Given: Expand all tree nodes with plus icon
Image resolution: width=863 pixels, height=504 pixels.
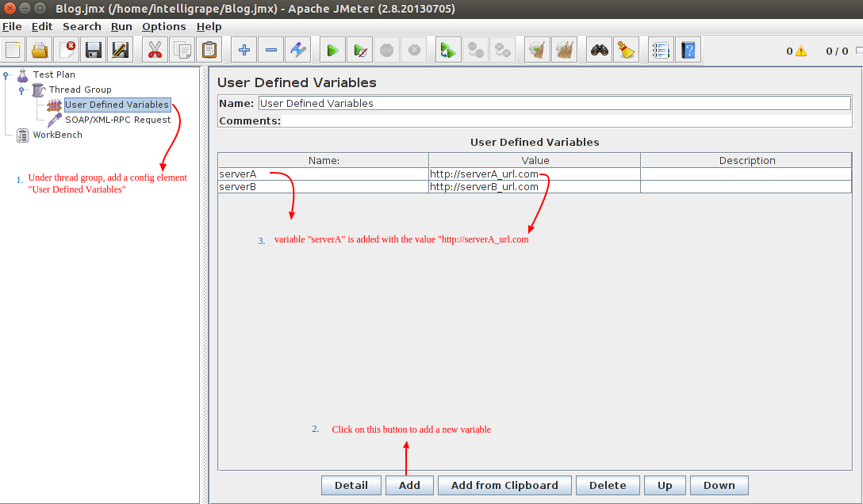Looking at the screenshot, I should [244, 51].
